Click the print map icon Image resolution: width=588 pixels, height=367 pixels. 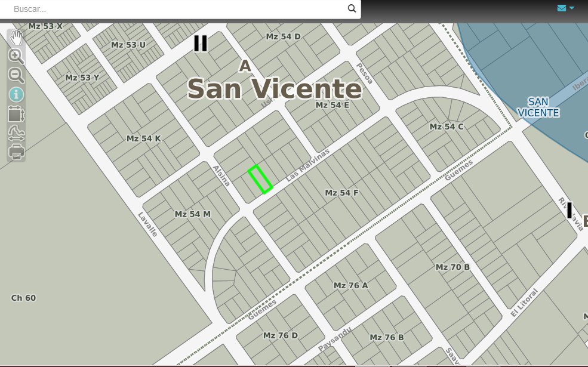[x=16, y=153]
